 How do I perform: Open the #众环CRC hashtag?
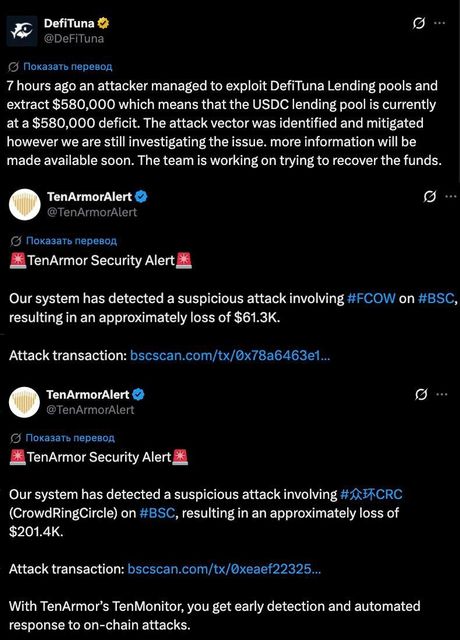(371, 495)
